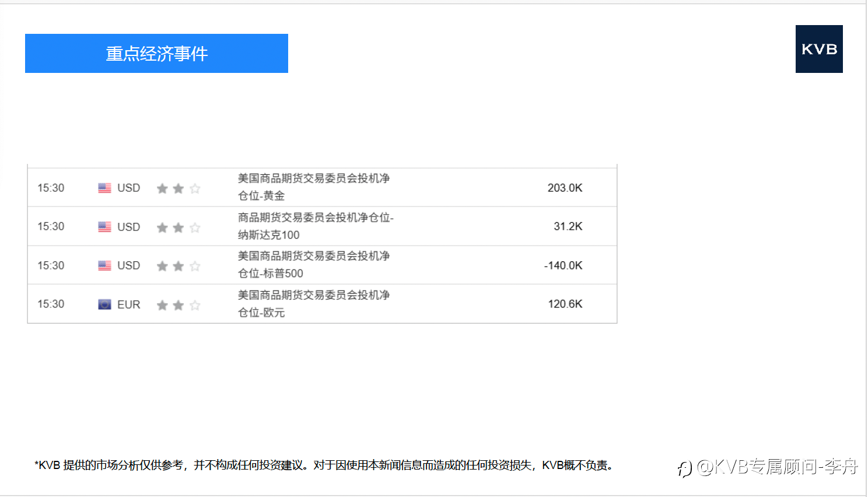Click the EUR currency label
The image size is (868, 497).
tap(128, 304)
